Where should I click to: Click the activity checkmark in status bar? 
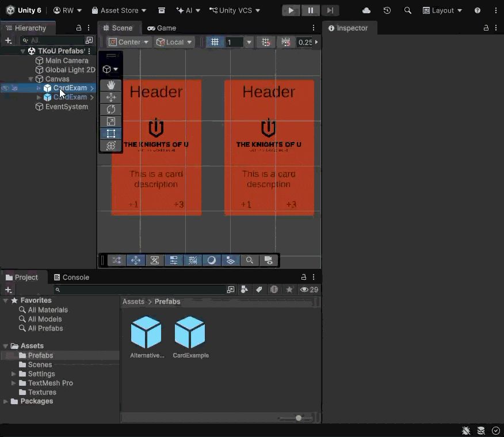point(496,431)
